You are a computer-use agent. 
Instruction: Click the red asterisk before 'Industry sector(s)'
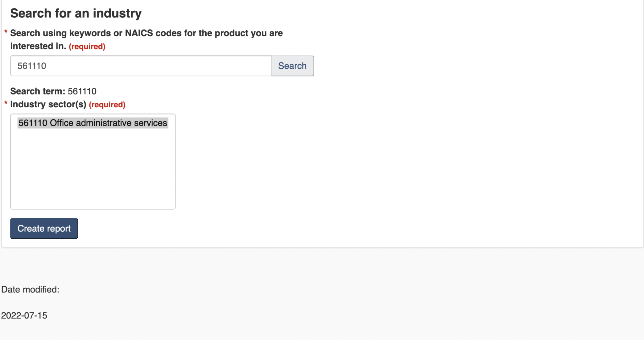6,103
